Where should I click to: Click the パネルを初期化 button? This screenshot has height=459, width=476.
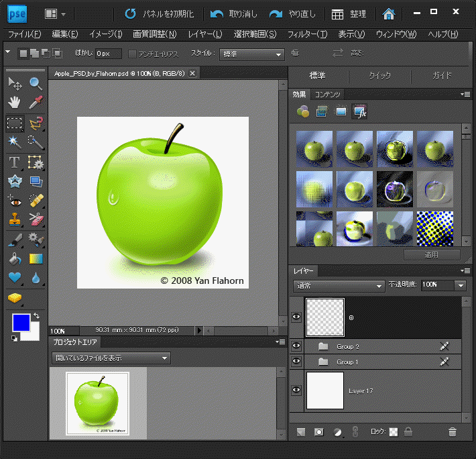click(x=160, y=13)
